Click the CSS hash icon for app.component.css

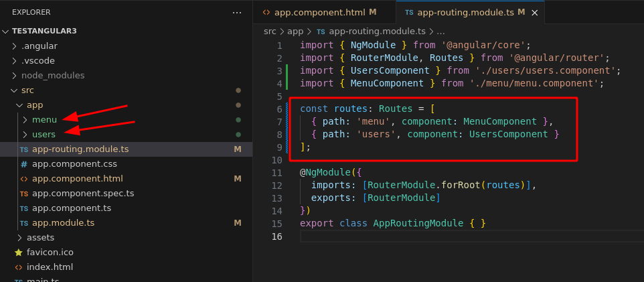[24, 164]
